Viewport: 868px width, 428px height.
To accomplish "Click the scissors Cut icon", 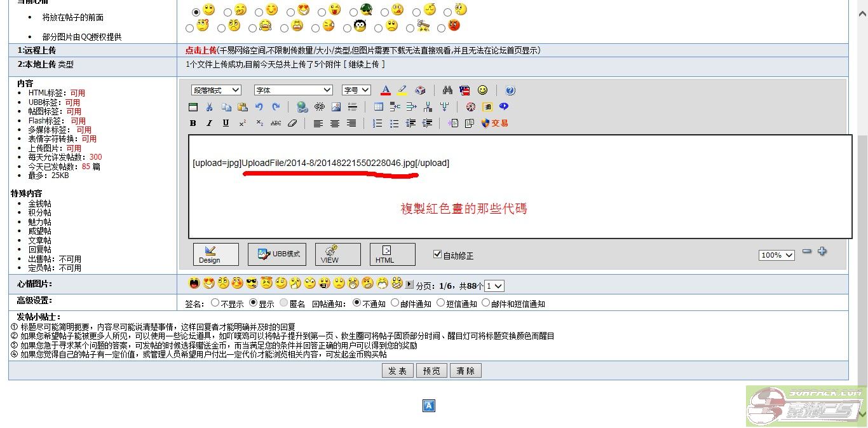I will tap(210, 107).
